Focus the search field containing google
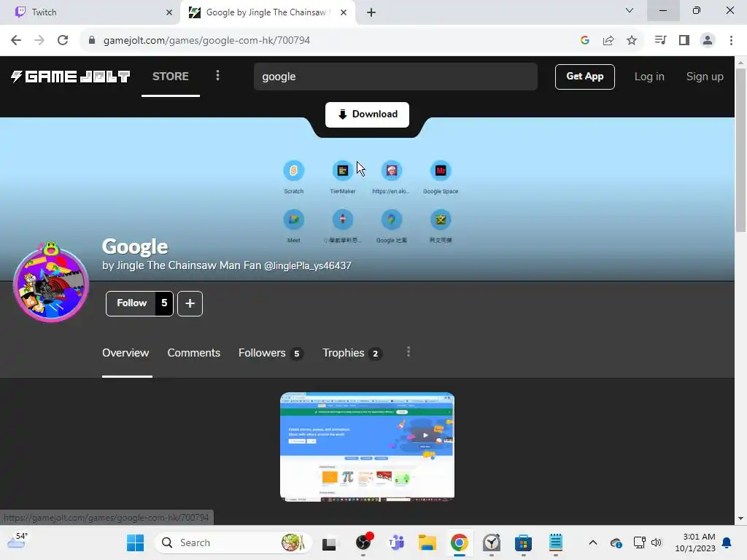 point(395,77)
